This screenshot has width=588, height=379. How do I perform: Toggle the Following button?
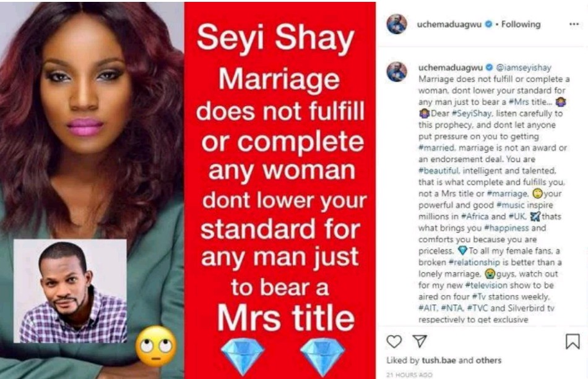pos(521,24)
